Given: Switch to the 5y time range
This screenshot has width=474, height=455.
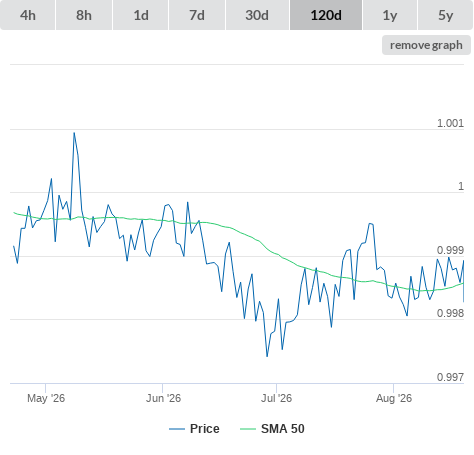Looking at the screenshot, I should (x=445, y=15).
